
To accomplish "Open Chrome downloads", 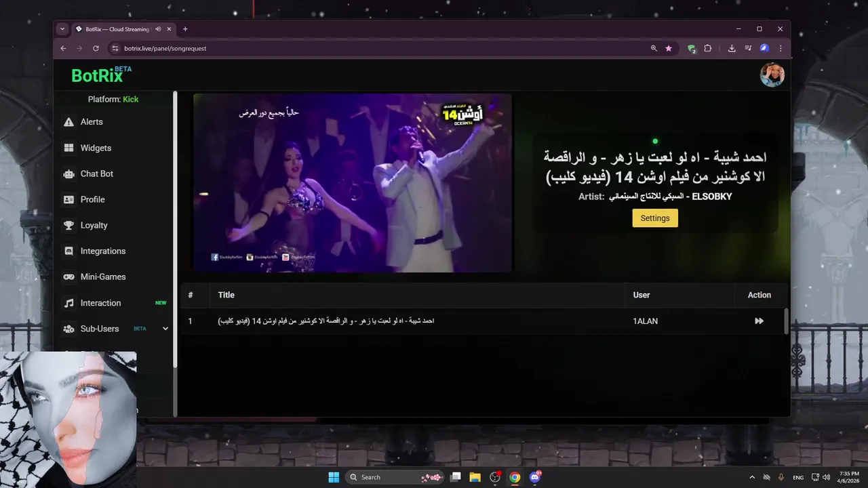I will 732,48.
